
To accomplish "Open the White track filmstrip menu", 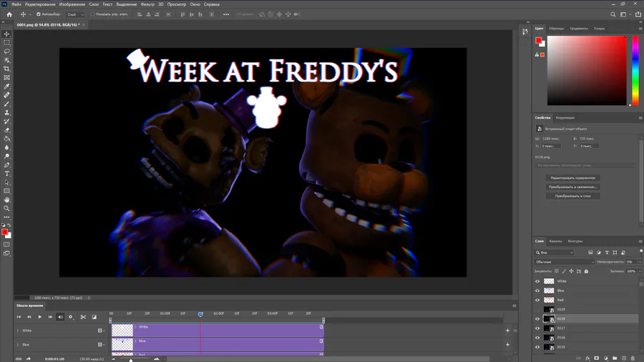I will 101,331.
